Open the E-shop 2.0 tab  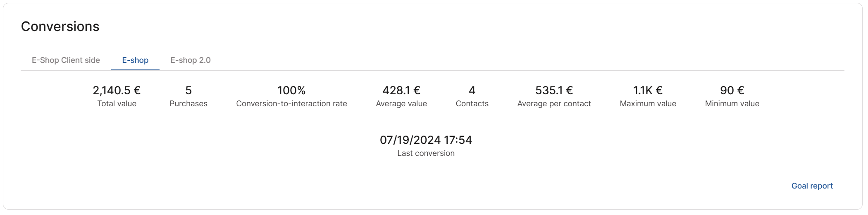tap(191, 60)
